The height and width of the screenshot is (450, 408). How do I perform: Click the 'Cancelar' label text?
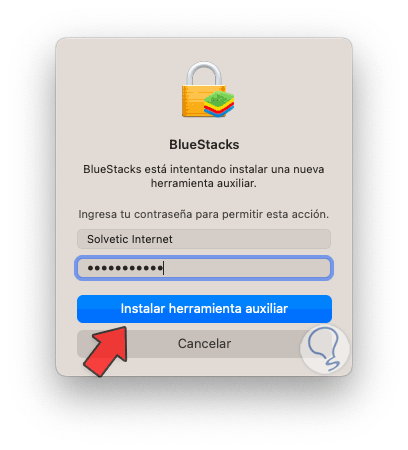click(x=204, y=344)
